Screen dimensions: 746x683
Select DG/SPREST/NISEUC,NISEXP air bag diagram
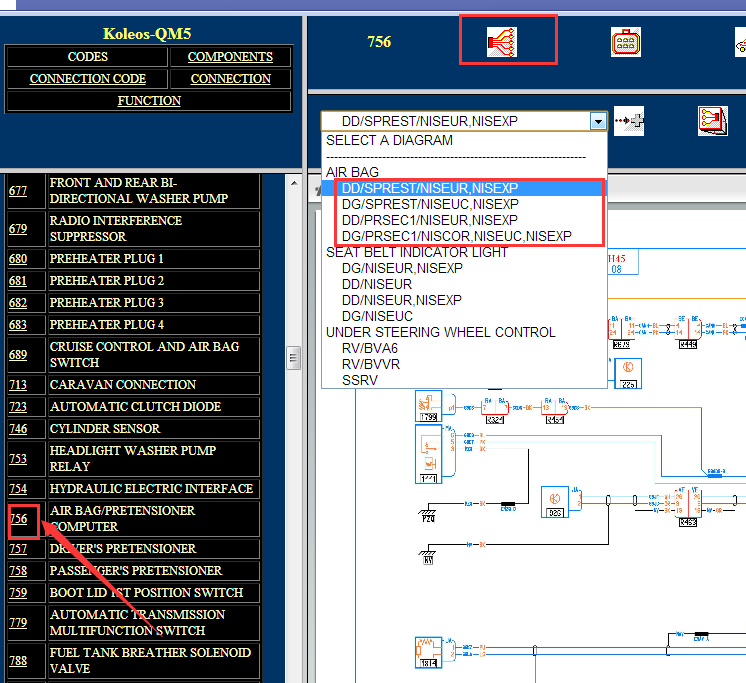tap(430, 204)
